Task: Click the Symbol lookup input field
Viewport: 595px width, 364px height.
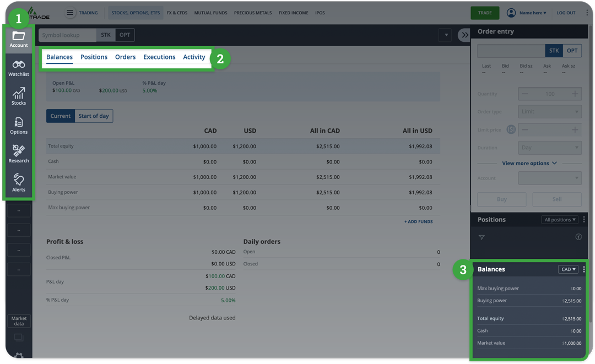Action: 66,34
